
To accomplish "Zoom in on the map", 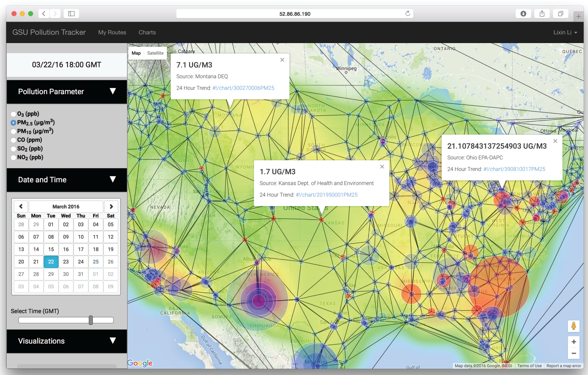I will [x=574, y=342].
